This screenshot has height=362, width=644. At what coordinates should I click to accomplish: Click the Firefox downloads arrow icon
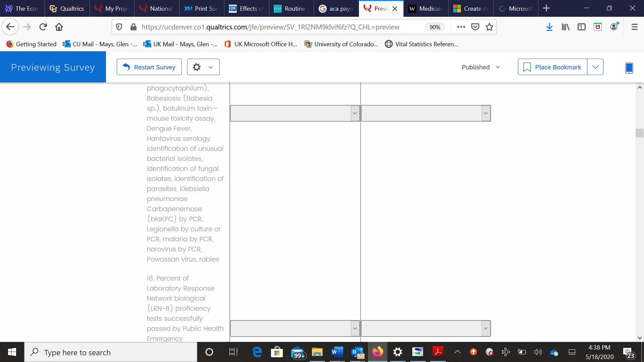549,27
